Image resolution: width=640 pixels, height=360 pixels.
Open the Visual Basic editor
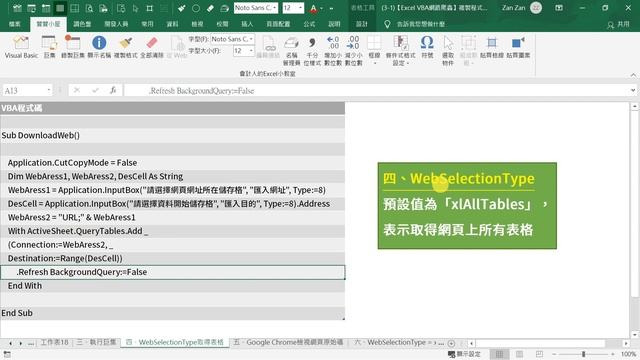[21, 47]
